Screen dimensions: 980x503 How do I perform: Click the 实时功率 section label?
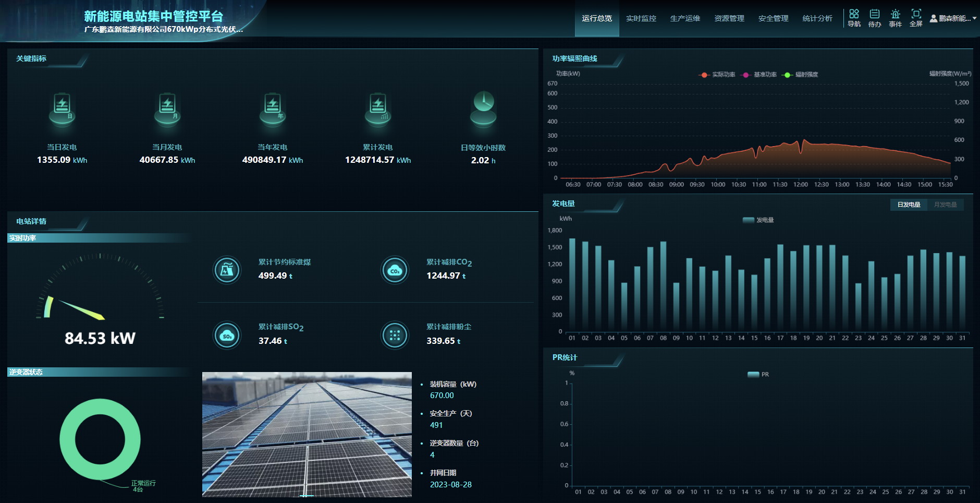click(22, 238)
